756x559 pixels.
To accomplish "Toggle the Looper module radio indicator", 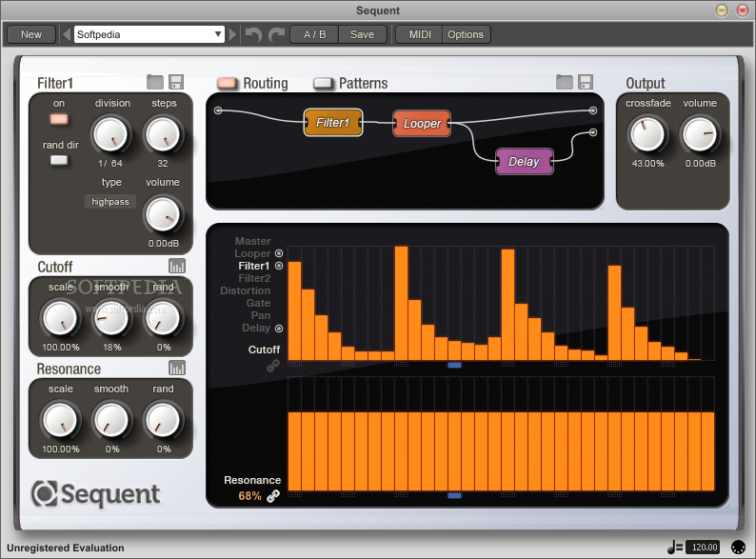I will 279,253.
